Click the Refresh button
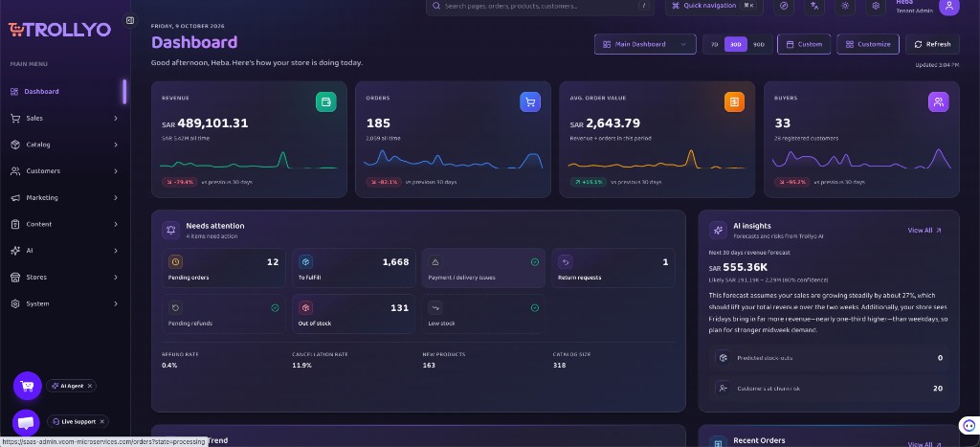The height and width of the screenshot is (447, 980). point(932,44)
